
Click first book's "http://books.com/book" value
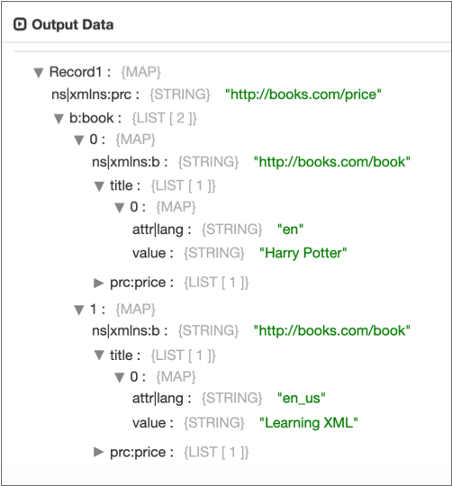tap(332, 162)
